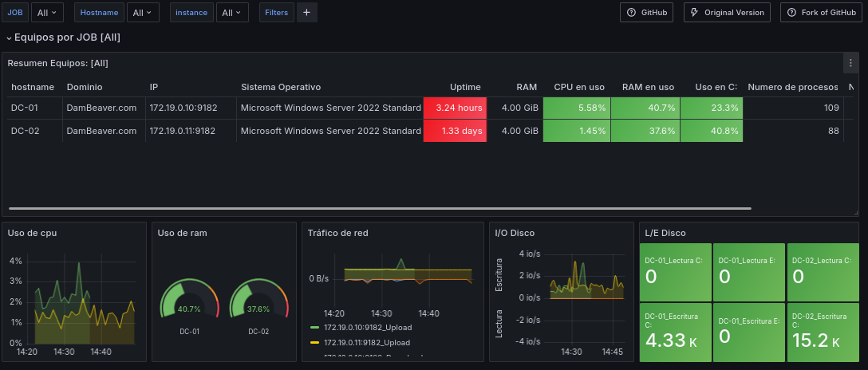This screenshot has height=370, width=868.
Task: Click the Tráfico de red panel title
Action: pos(337,233)
